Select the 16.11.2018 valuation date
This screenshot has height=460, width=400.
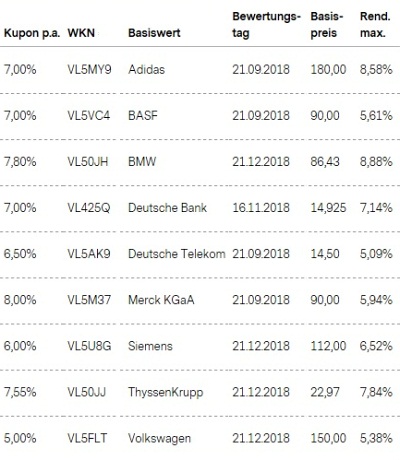click(261, 208)
